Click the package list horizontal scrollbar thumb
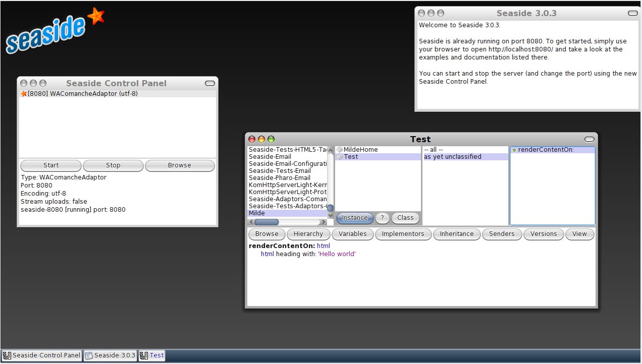Screen dimensions: 642x364 point(266,222)
